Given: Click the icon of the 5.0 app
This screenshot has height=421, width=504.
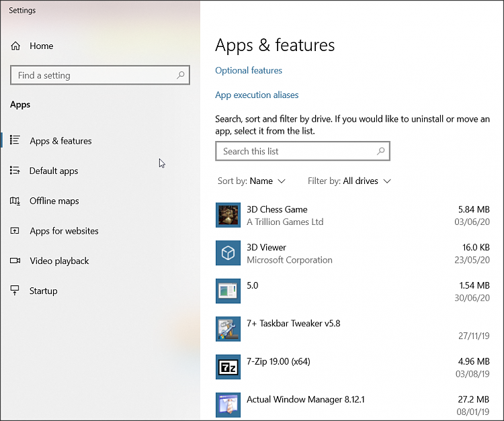Looking at the screenshot, I should [228, 291].
